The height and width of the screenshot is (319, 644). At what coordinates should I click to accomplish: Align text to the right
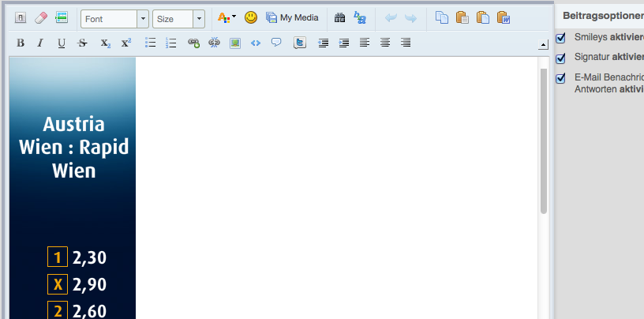point(406,43)
